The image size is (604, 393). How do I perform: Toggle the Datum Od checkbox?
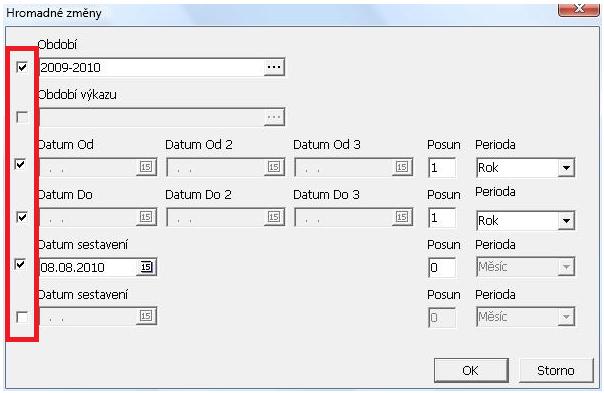point(20,164)
